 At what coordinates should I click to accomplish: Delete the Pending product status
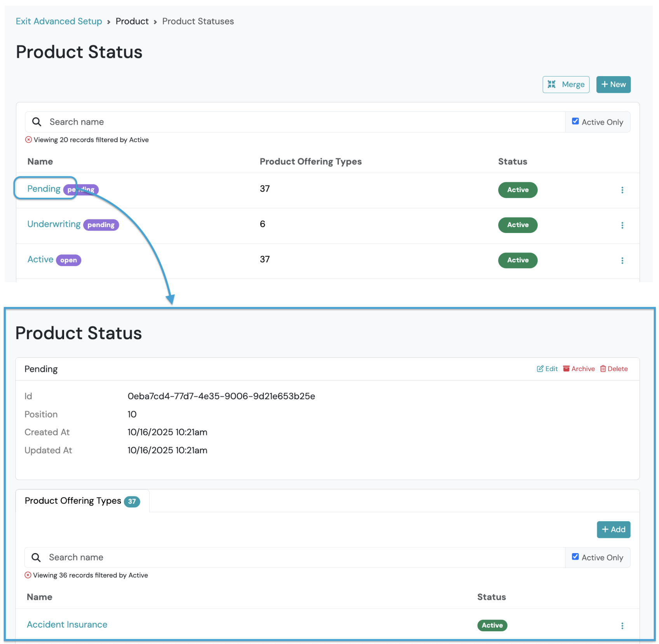point(614,369)
